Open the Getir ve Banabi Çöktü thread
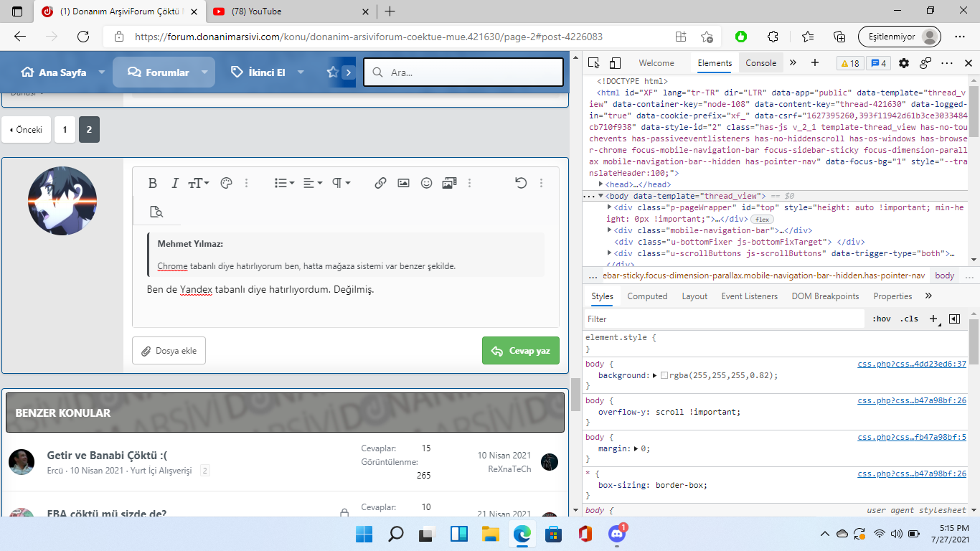980x551 pixels. (107, 456)
